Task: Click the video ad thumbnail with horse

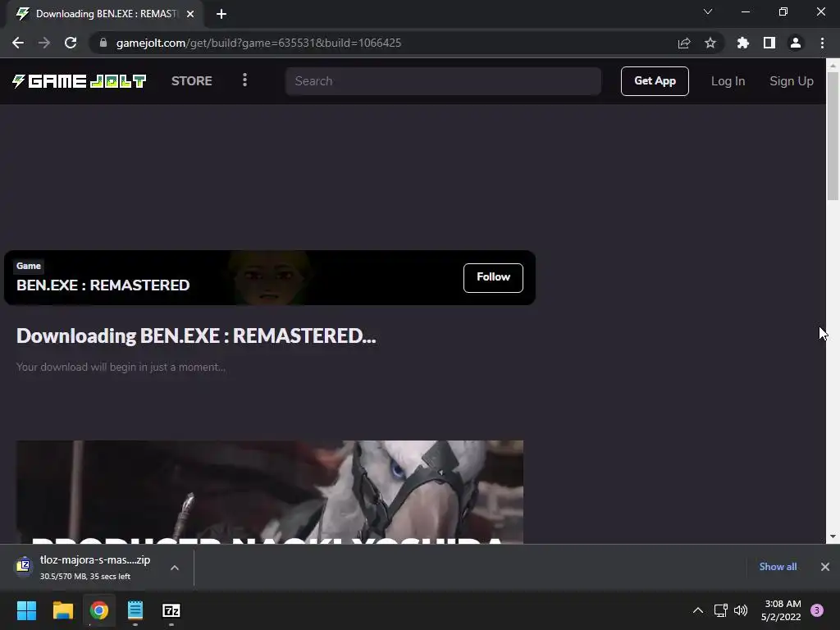Action: [x=269, y=492]
